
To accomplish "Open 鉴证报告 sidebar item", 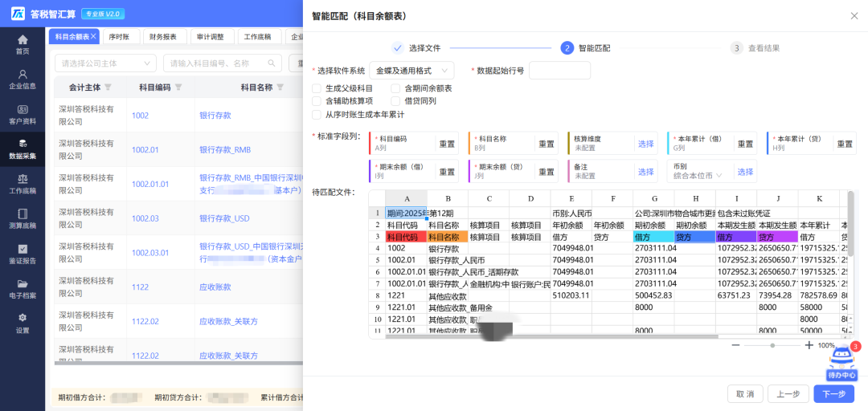I will pos(23,254).
